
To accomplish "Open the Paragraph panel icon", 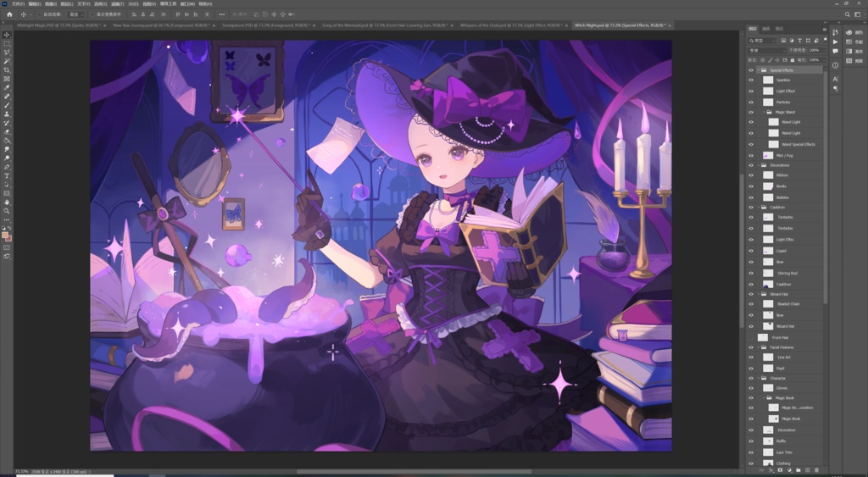I will [835, 89].
